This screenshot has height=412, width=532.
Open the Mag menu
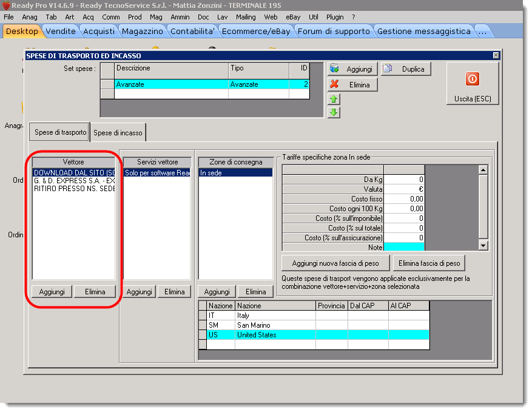pyautogui.click(x=156, y=17)
